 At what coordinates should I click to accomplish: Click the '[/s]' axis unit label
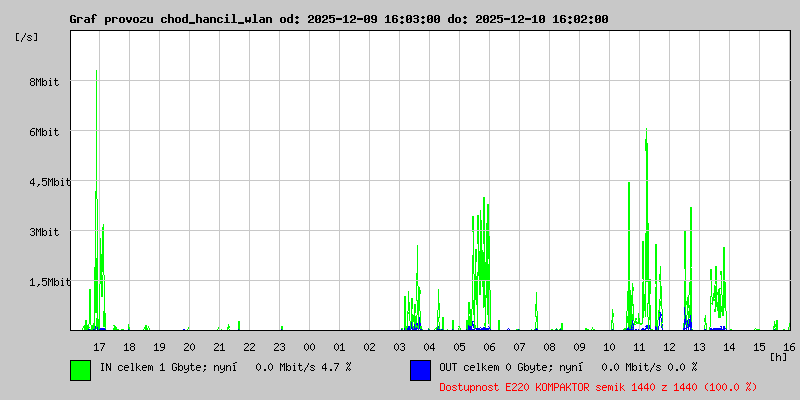pyautogui.click(x=27, y=37)
